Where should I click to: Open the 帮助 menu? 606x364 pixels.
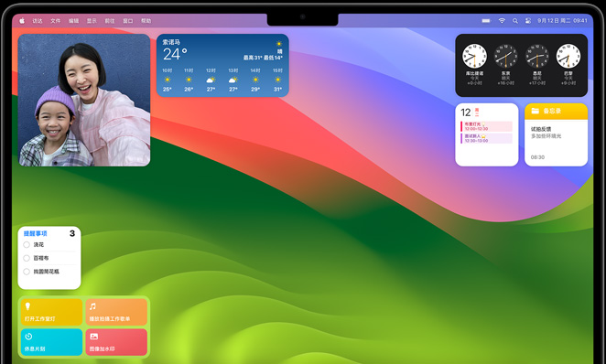(146, 21)
